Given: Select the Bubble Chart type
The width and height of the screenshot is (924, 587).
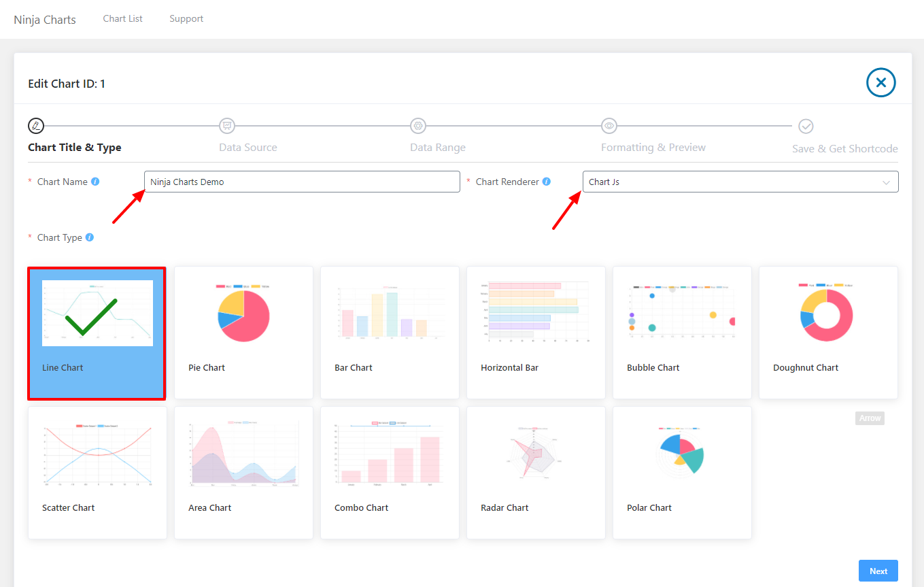Looking at the screenshot, I should click(681, 333).
